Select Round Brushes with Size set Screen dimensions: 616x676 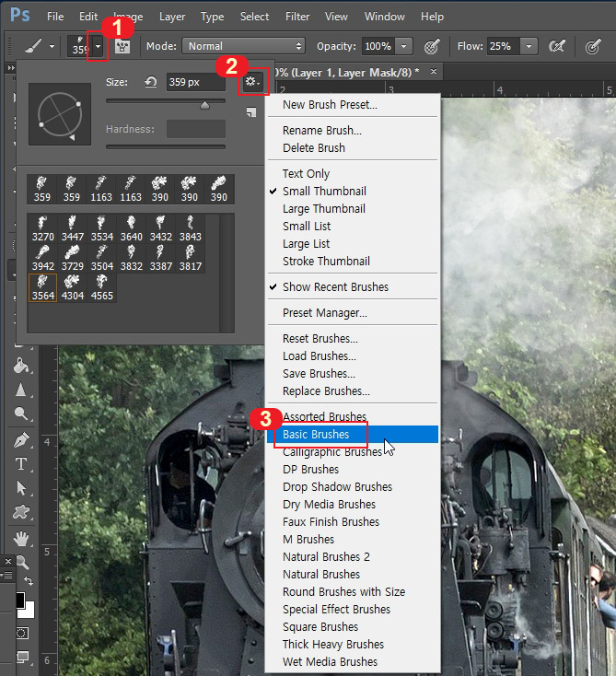tap(352, 592)
